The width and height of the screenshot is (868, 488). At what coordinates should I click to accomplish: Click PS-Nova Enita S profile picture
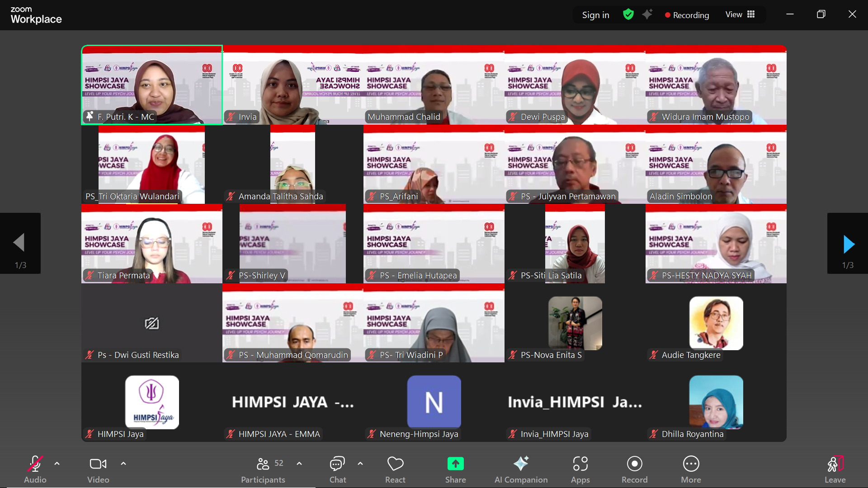[575, 323]
